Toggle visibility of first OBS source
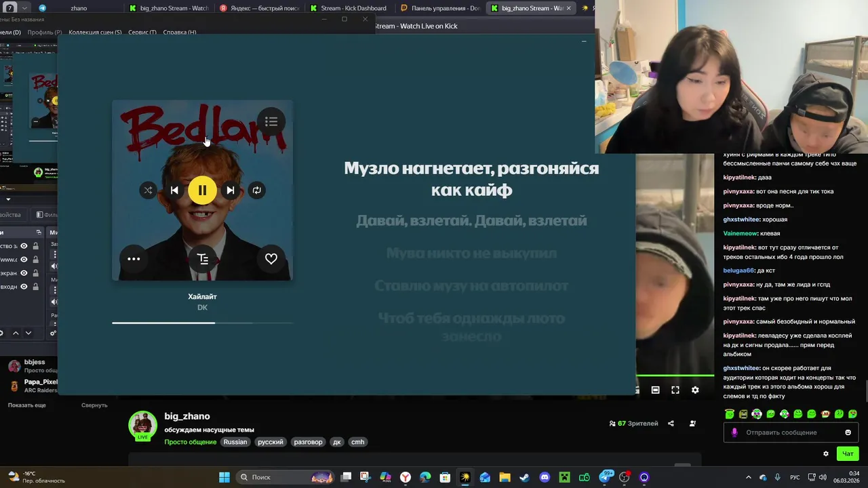868x488 pixels. (x=24, y=246)
